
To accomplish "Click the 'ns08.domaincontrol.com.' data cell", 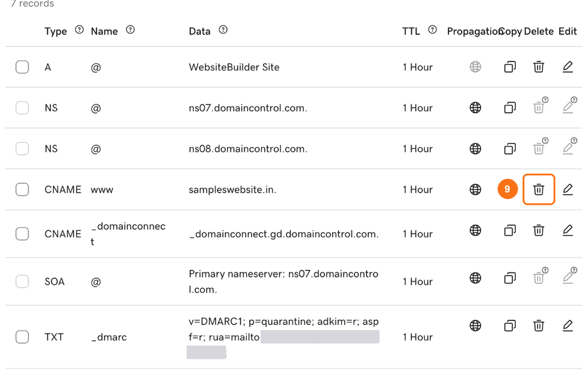I will pyautogui.click(x=248, y=149).
